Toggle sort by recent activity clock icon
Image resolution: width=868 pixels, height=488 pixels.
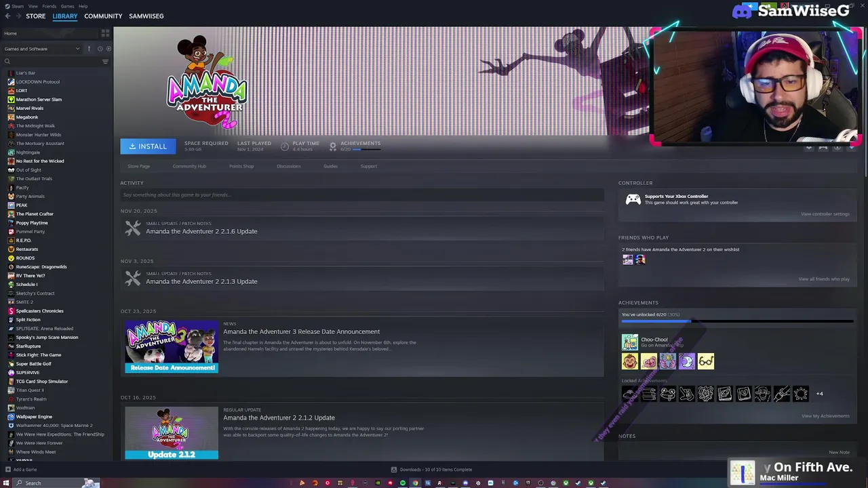click(100, 49)
